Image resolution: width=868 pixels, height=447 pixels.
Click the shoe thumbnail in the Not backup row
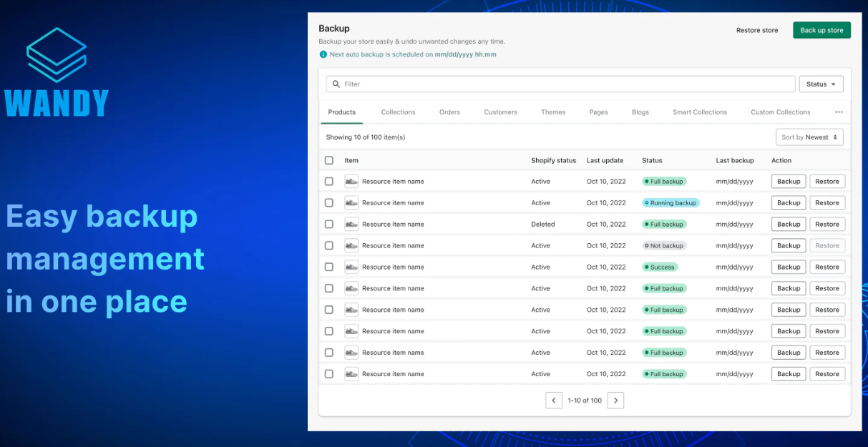pyautogui.click(x=351, y=246)
